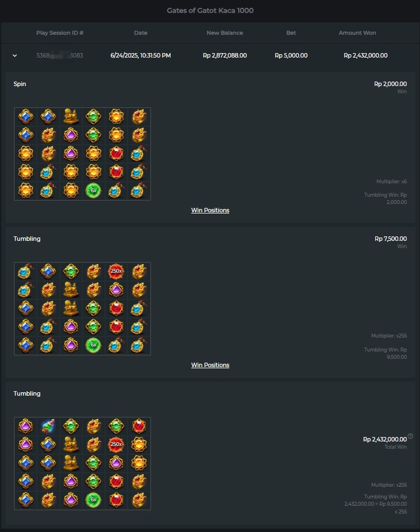The width and height of the screenshot is (420, 532).
Task: Click the session date 6/24/2025, 10:31:50 PM
Action: tap(140, 55)
